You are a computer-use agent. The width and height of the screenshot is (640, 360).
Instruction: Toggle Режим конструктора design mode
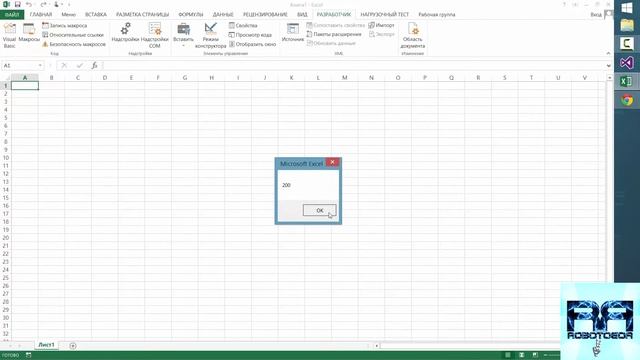coord(211,36)
